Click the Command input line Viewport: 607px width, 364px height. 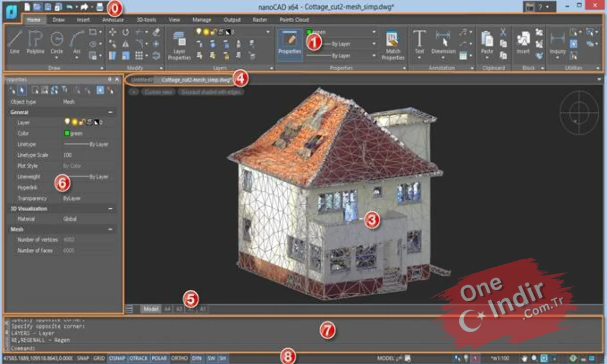pyautogui.click(x=303, y=348)
